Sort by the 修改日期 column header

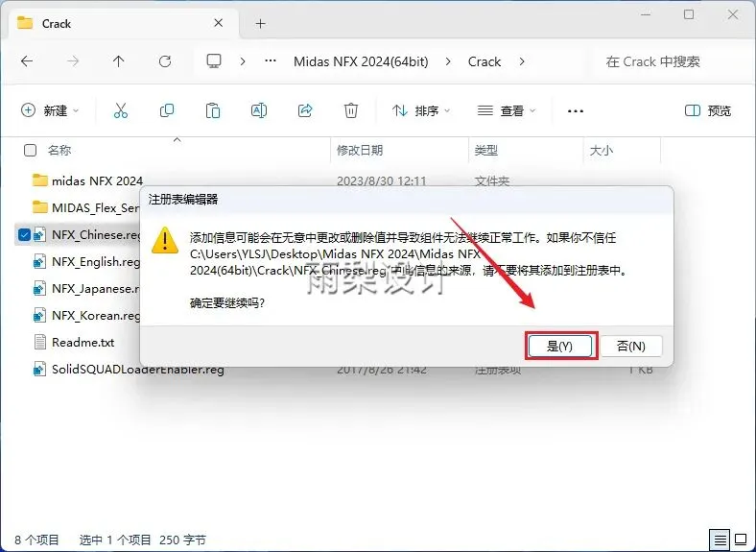coord(360,150)
